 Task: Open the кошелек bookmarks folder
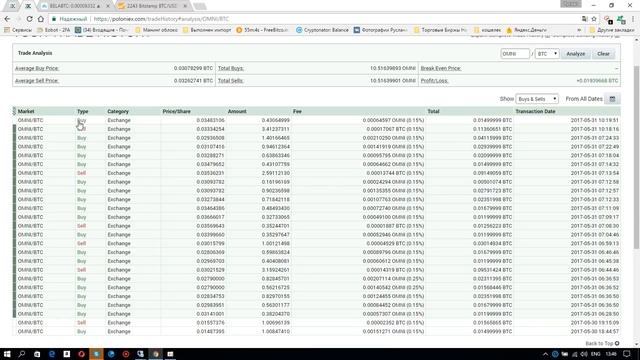pos(487,30)
